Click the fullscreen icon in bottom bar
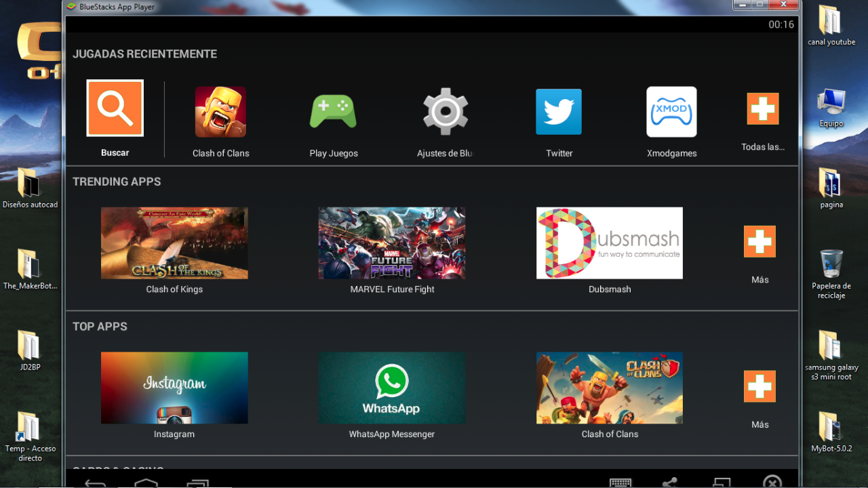The width and height of the screenshot is (868, 488). [722, 483]
